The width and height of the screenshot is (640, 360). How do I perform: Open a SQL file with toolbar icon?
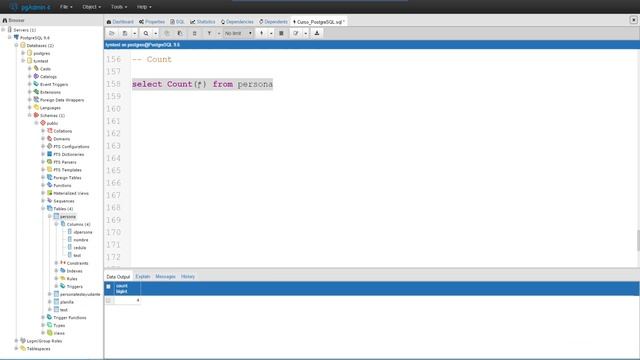click(x=111, y=33)
